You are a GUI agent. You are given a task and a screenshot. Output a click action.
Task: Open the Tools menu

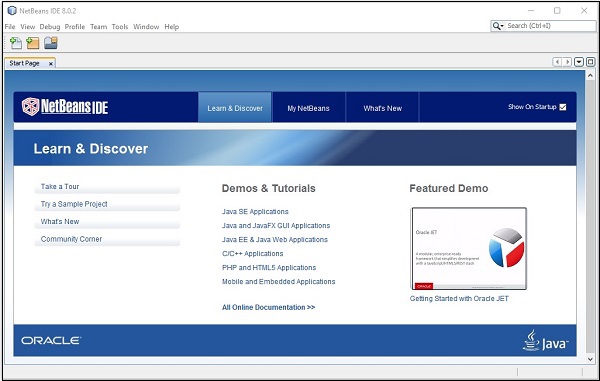click(x=120, y=27)
